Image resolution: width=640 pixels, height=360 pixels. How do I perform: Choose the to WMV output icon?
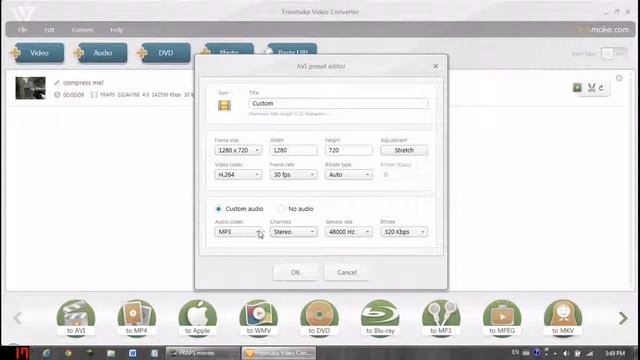point(258,318)
